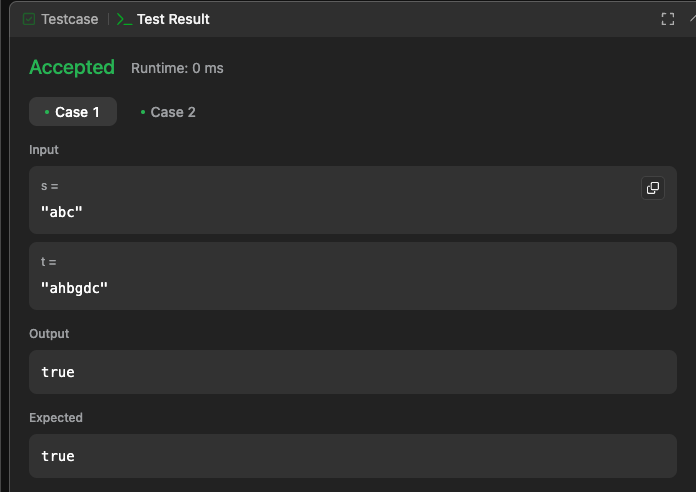Click the Accepted status text
This screenshot has width=696, height=492.
click(x=72, y=67)
